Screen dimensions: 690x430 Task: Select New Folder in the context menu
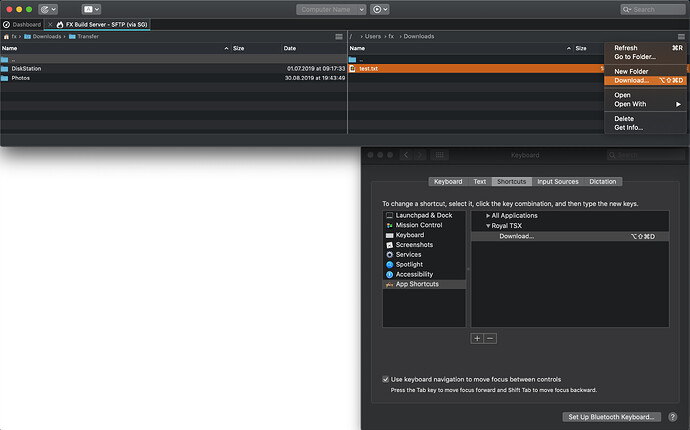[x=633, y=71]
